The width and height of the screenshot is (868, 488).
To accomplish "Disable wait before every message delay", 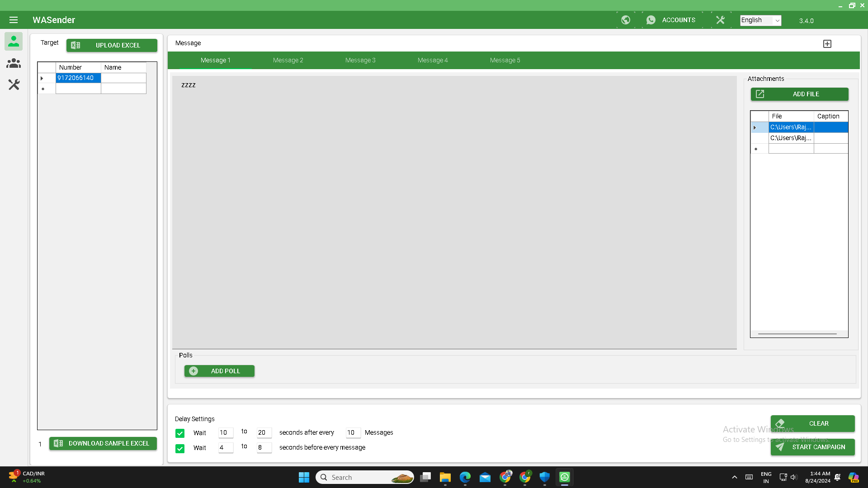I will (180, 449).
